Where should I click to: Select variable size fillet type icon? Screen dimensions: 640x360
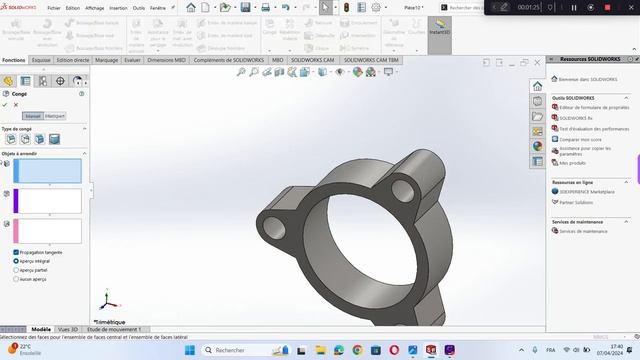click(x=25, y=139)
